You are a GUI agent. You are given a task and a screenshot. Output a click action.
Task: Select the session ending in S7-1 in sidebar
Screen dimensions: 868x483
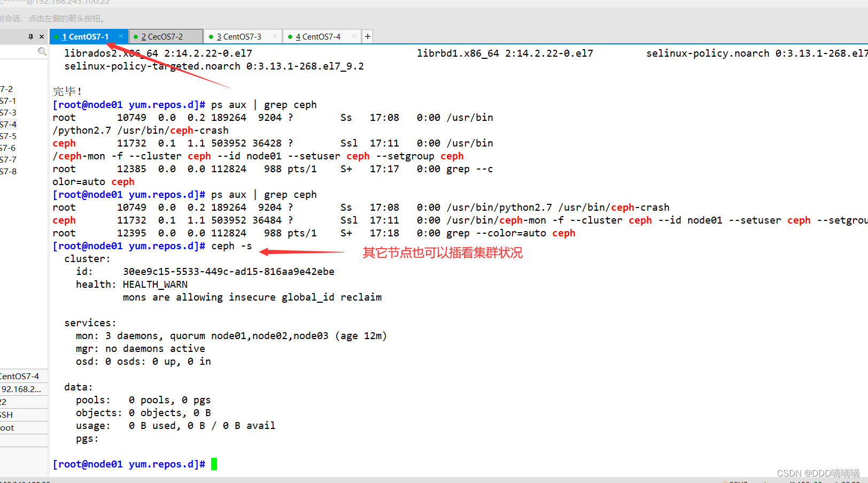pos(8,101)
